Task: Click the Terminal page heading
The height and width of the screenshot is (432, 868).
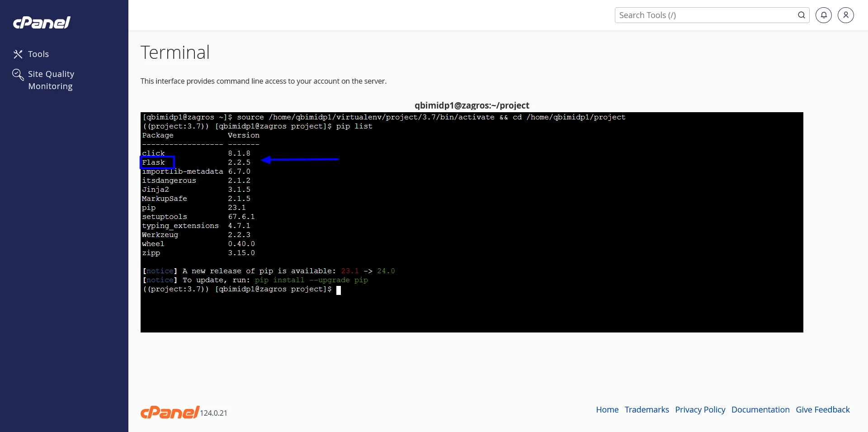Action: click(175, 52)
